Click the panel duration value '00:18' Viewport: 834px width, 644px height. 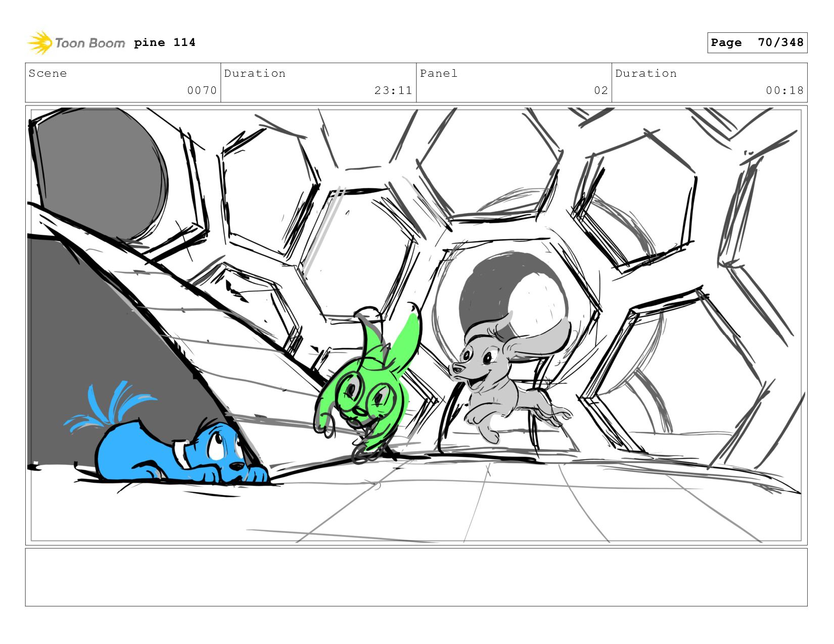(784, 90)
